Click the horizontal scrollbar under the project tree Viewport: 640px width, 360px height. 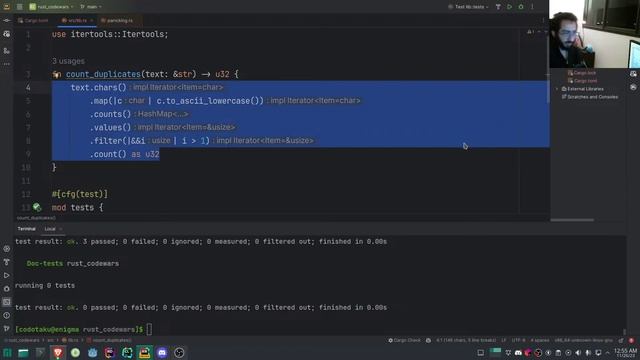click(572, 220)
